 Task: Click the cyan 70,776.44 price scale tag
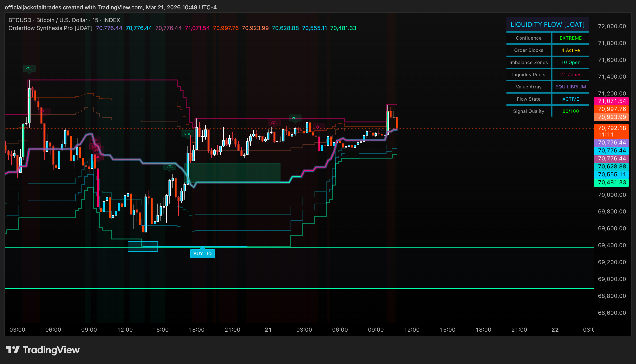(x=612, y=151)
